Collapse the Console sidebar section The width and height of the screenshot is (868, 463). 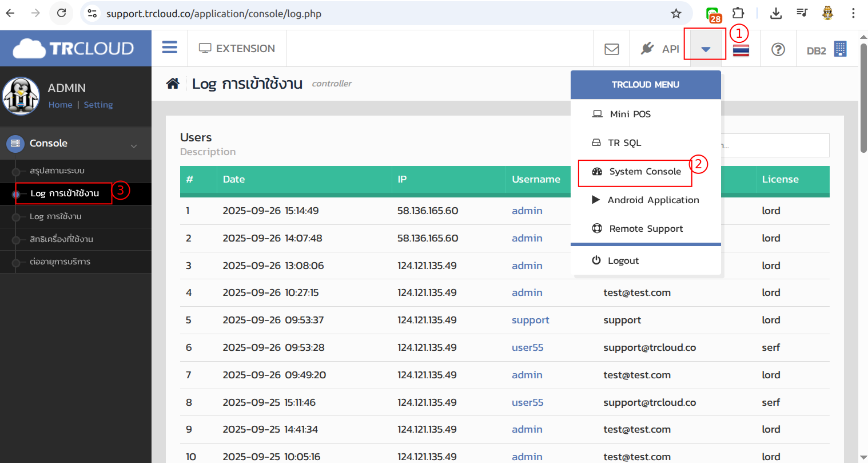(133, 145)
